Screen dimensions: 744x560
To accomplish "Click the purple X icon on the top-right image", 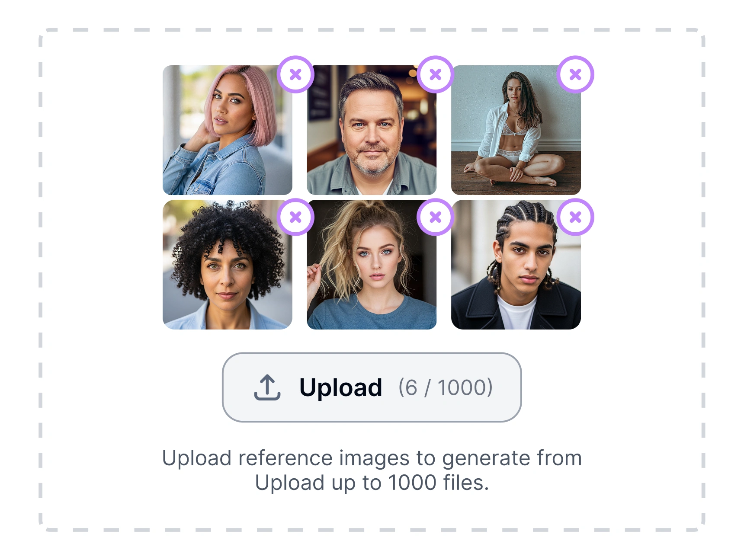I will pyautogui.click(x=575, y=74).
